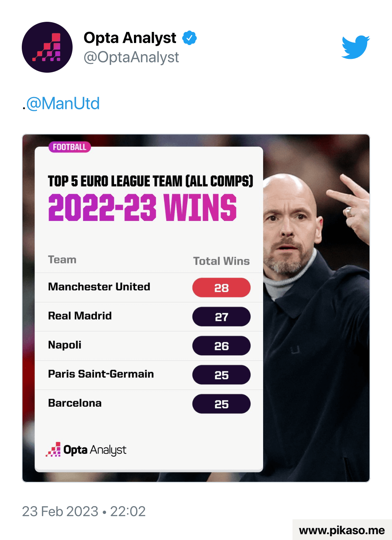Click the 2022-23 WINS headline

142,207
